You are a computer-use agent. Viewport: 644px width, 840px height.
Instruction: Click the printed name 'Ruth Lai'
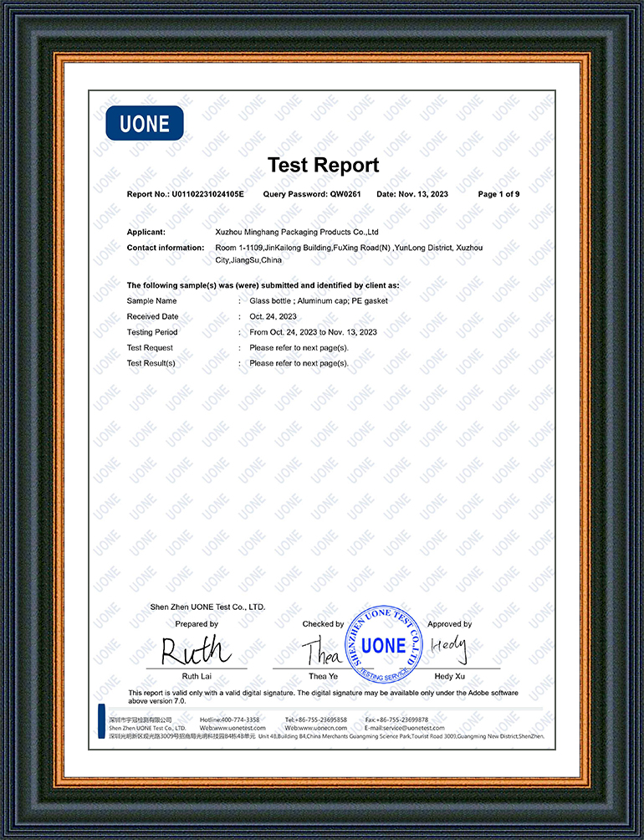pos(197,677)
